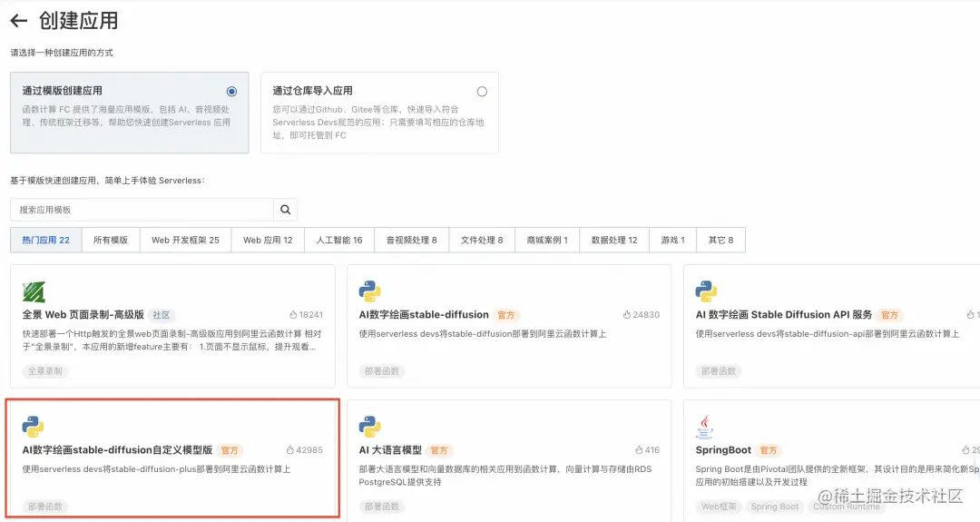Click the Java icon of SpringBoot card
This screenshot has height=522, width=980.
(705, 427)
